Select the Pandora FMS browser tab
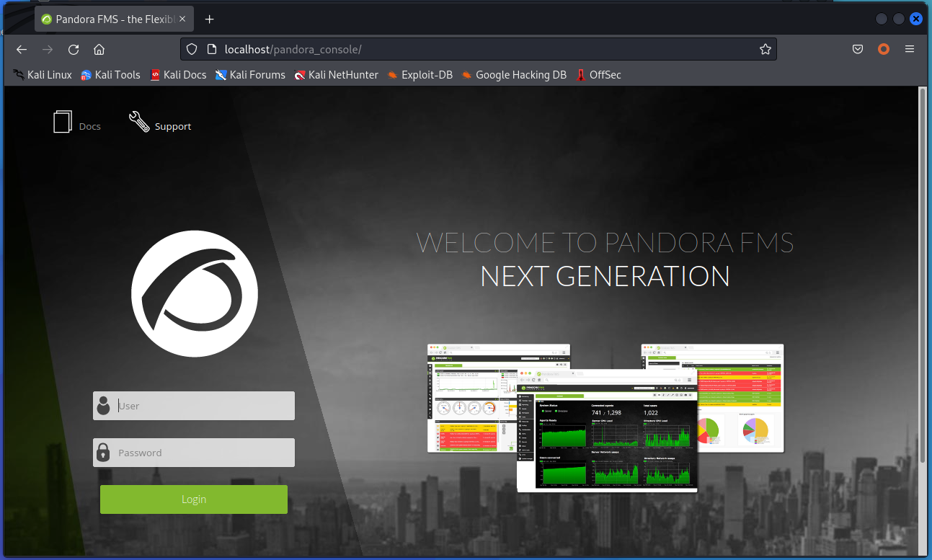Screen dimensions: 932x560 [114, 19]
